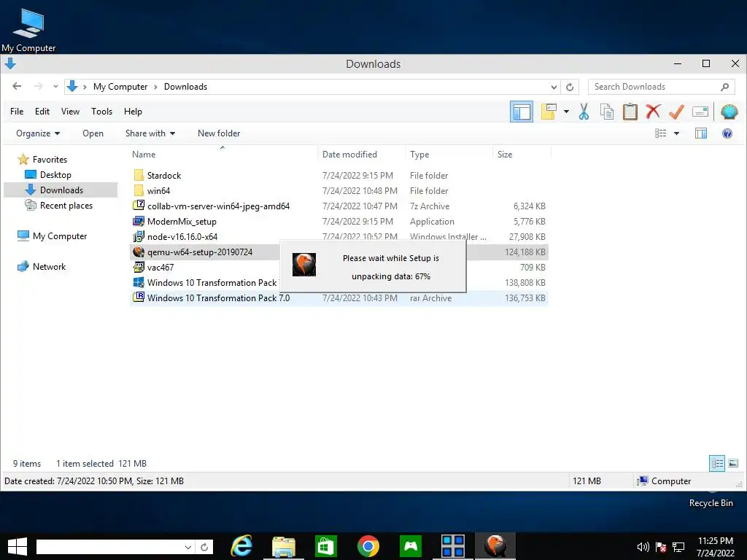Viewport: 747px width, 560px height.
Task: Sort by the Size column header
Action: 505,155
